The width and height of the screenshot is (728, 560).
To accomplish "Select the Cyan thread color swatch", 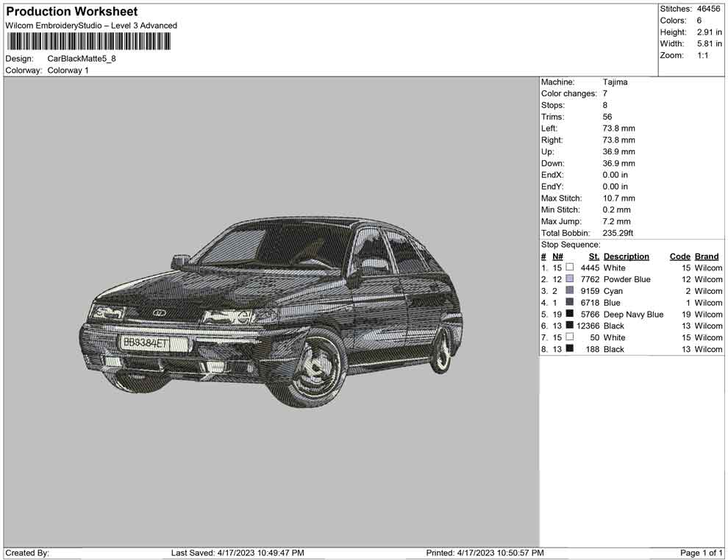I will tap(570, 291).
